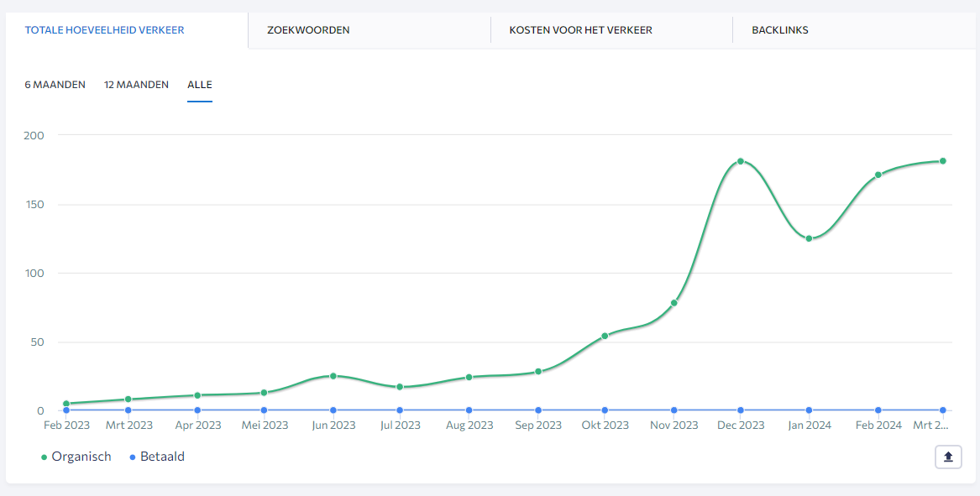Select the 12 Maanden time range

tap(136, 84)
